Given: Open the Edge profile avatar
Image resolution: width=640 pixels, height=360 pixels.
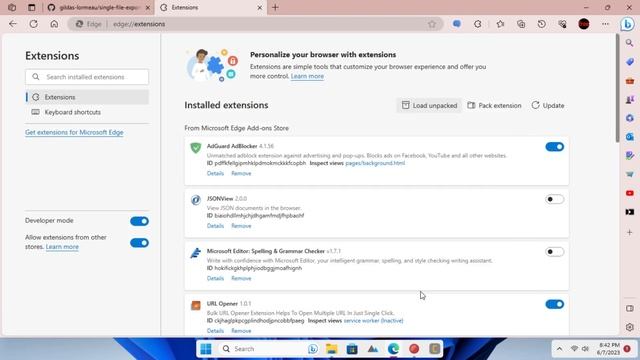Looking at the screenshot, I should tap(584, 24).
